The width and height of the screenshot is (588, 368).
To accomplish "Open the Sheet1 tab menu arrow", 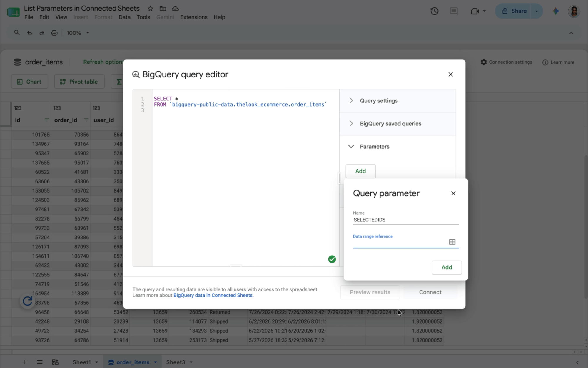I will click(97, 362).
